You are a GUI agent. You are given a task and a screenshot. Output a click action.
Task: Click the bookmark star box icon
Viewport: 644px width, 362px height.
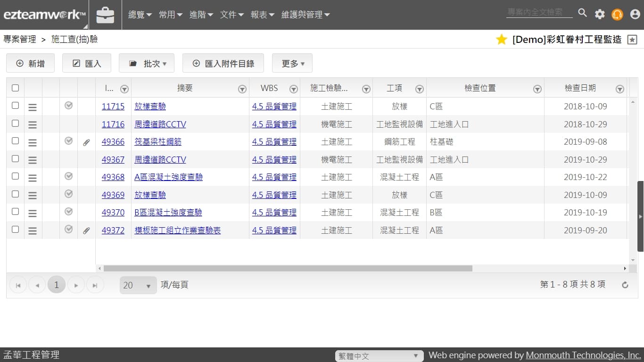(x=632, y=40)
